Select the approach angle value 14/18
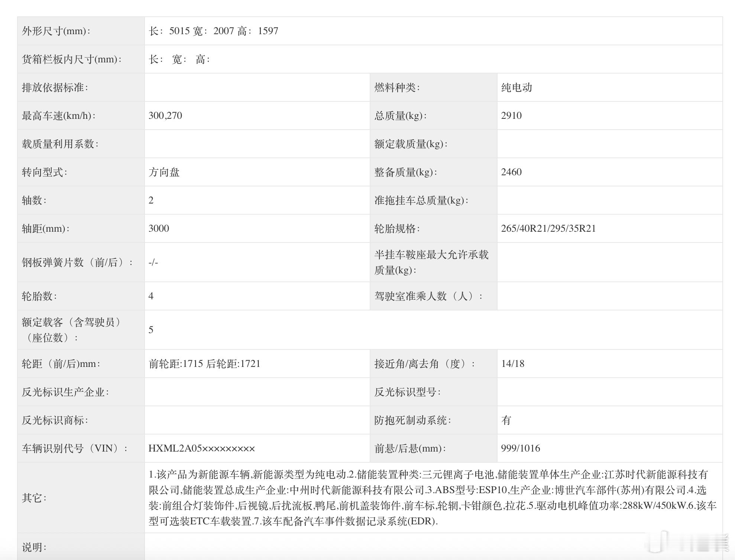The width and height of the screenshot is (735, 560). click(512, 364)
